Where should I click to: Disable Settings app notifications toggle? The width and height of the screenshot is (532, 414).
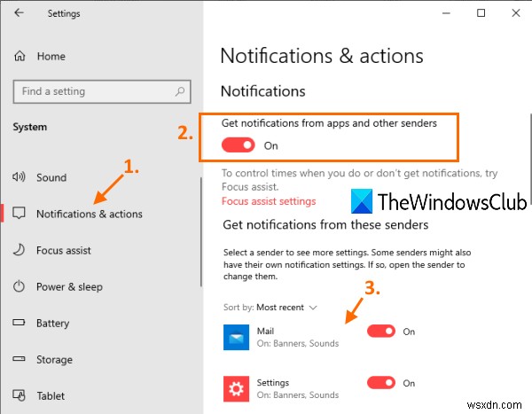[x=381, y=383]
